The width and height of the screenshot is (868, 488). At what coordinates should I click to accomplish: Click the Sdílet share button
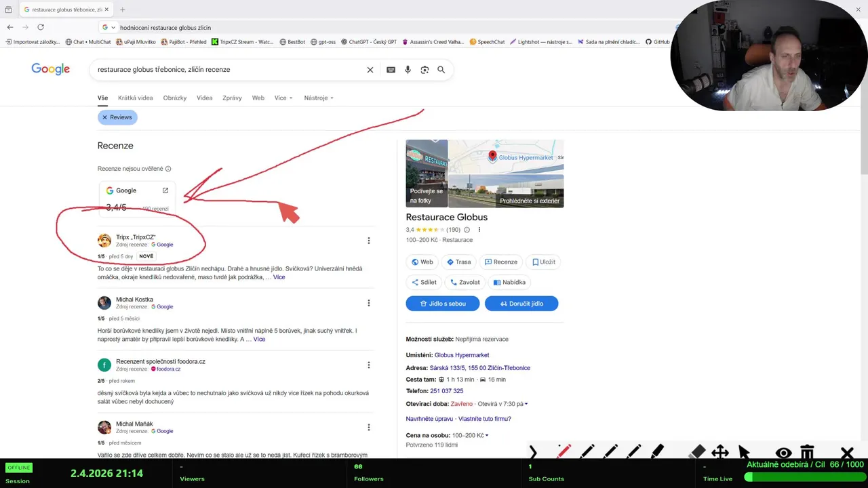click(x=424, y=282)
